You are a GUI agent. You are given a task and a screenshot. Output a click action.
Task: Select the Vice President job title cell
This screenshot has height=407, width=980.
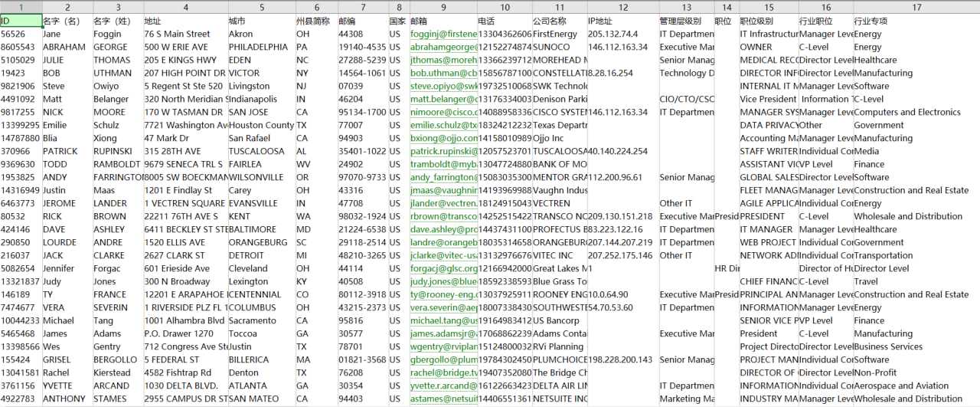pos(769,99)
